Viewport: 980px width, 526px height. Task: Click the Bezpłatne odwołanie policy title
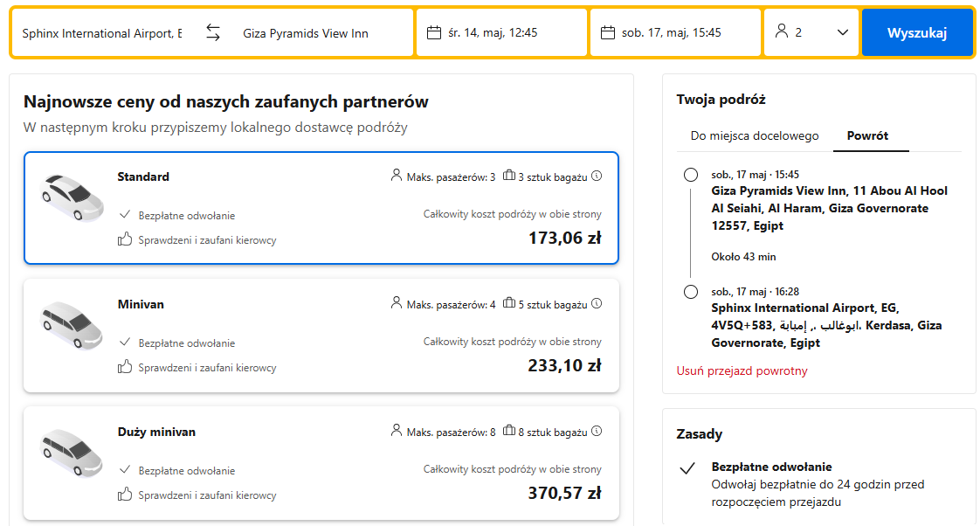(771, 467)
